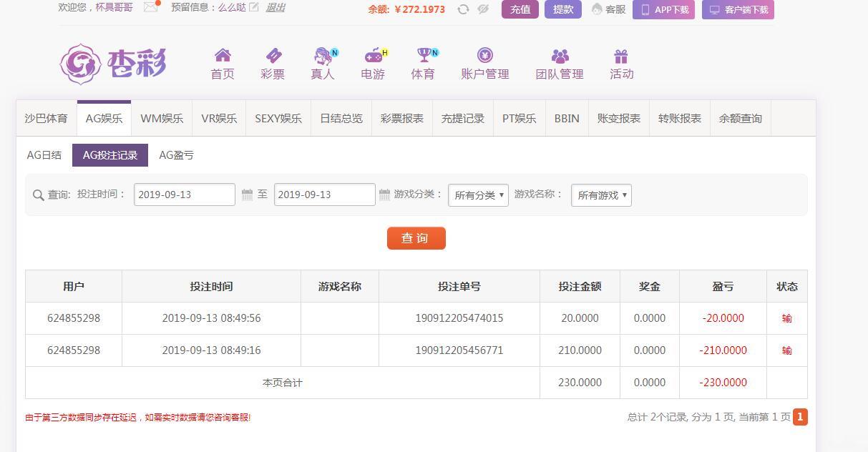Go to page 1 in pagination
The height and width of the screenshot is (452, 868).
click(800, 417)
